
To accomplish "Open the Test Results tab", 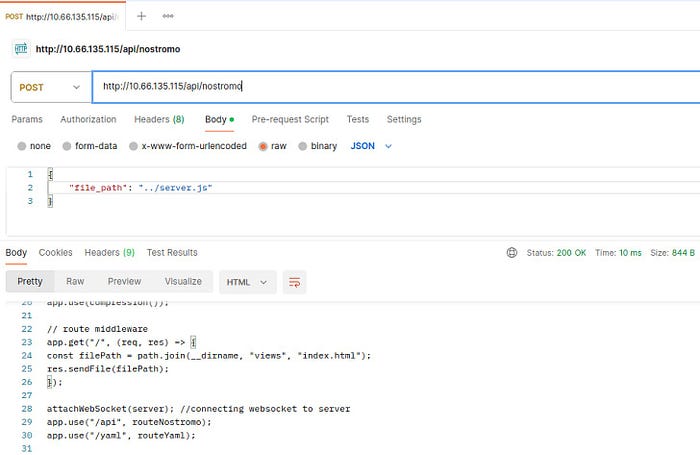I will coord(172,253).
